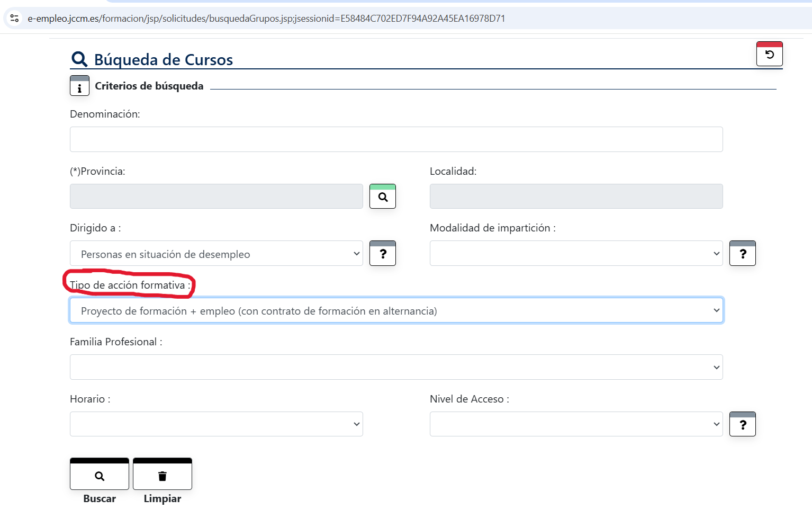Open help for Modalidad de impartición
The height and width of the screenshot is (509, 812).
point(743,253)
